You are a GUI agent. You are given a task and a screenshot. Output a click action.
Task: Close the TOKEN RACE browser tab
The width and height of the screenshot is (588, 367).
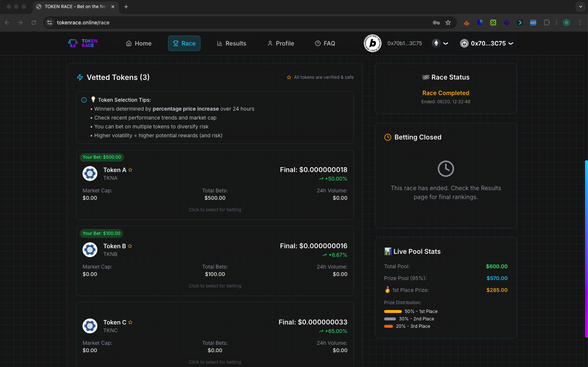click(113, 7)
